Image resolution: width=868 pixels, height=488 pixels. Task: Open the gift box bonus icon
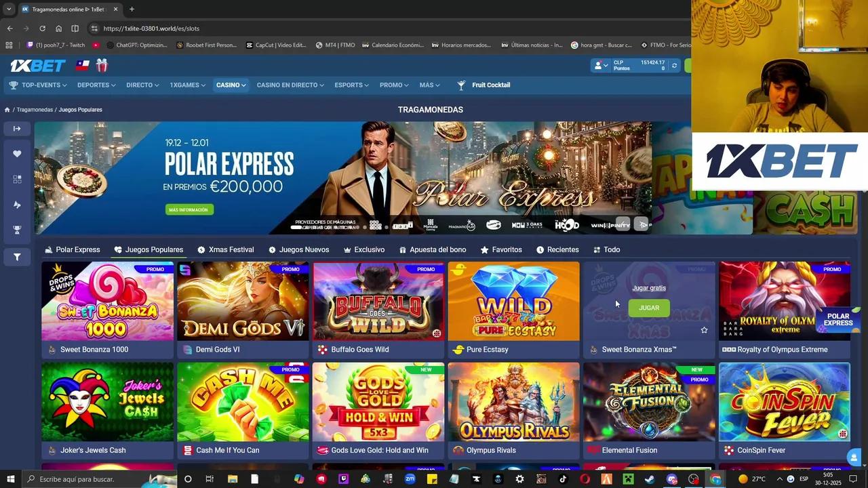click(x=102, y=65)
